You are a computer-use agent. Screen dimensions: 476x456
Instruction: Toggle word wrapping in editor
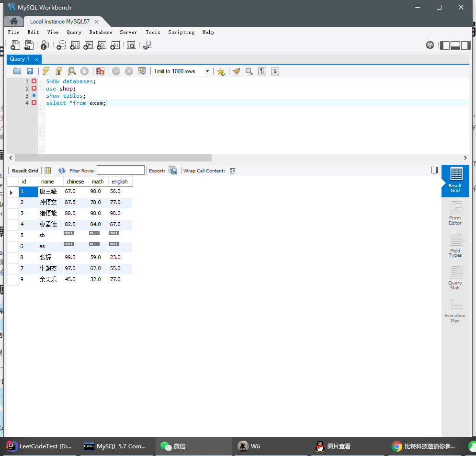(x=275, y=71)
